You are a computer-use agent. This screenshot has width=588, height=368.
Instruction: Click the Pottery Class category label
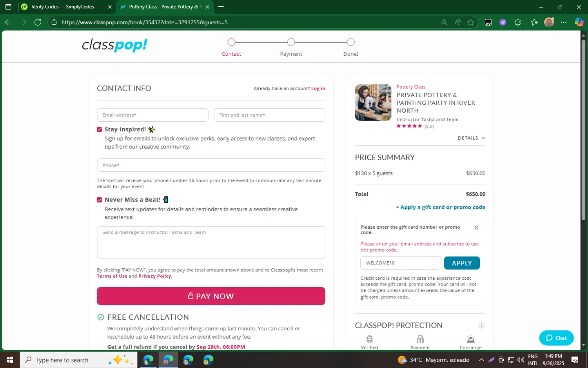coord(411,87)
